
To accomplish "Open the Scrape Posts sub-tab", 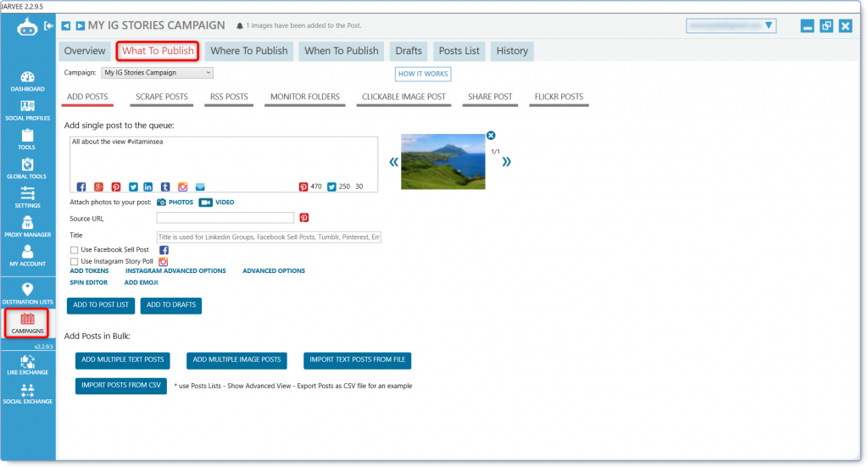I will pyautogui.click(x=162, y=97).
